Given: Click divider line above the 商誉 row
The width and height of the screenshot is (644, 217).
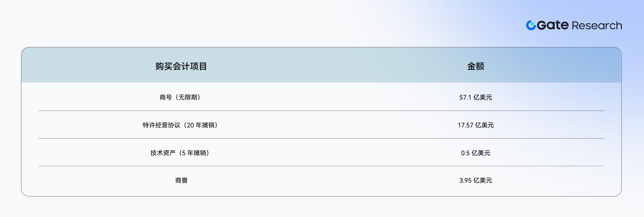Looking at the screenshot, I should tap(321, 166).
